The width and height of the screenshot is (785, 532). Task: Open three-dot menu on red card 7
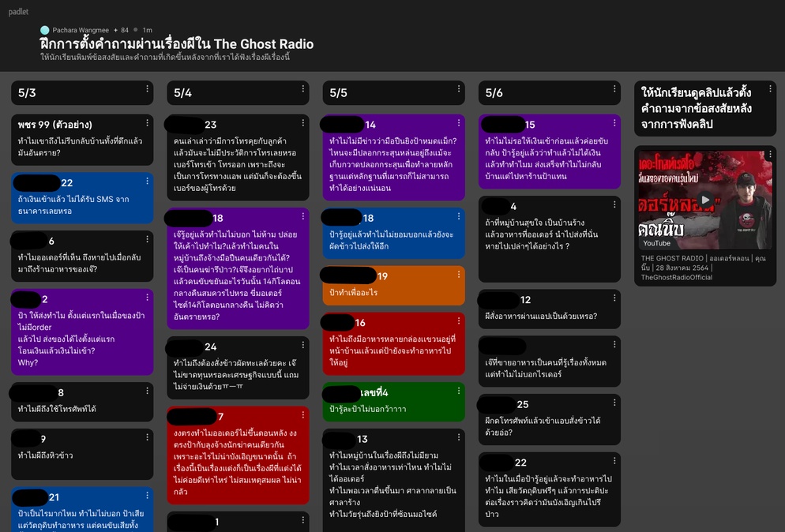(303, 415)
